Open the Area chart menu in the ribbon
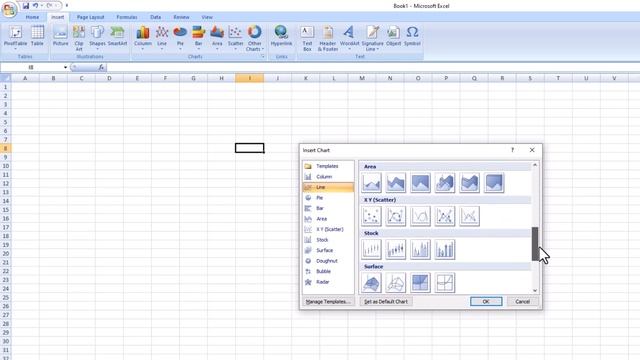Viewport: 640px width, 360px height. coord(217,38)
